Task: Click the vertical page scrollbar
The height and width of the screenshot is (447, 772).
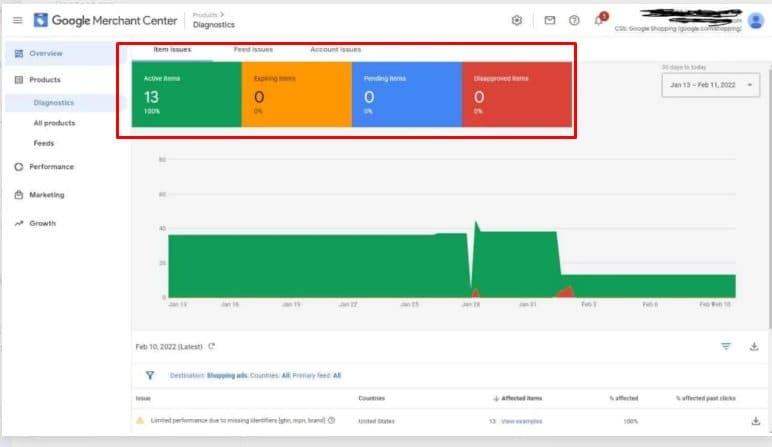Action: 770,197
